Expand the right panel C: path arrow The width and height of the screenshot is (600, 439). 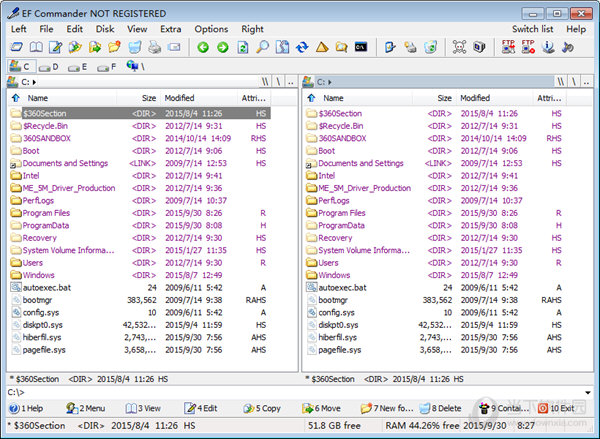[329, 82]
